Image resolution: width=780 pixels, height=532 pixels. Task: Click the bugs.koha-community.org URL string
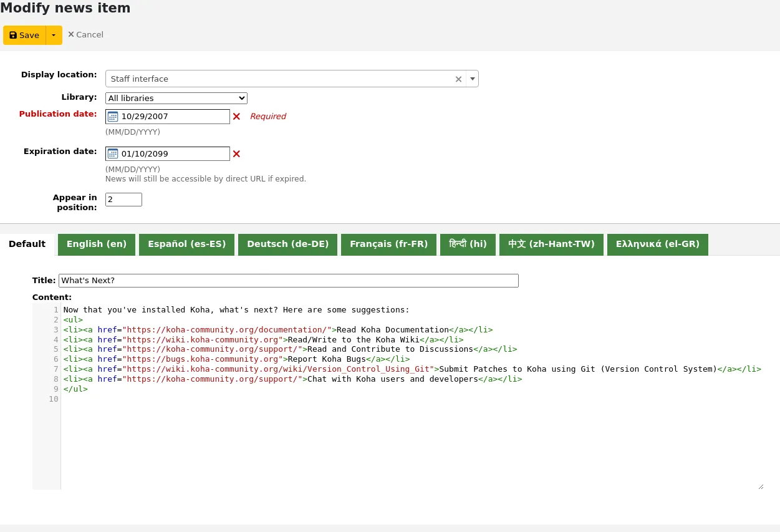tap(203, 359)
